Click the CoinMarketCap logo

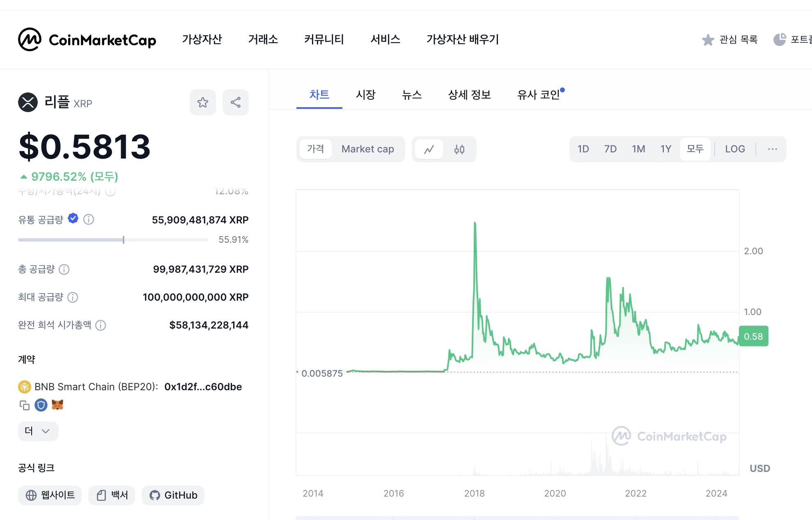(x=87, y=39)
